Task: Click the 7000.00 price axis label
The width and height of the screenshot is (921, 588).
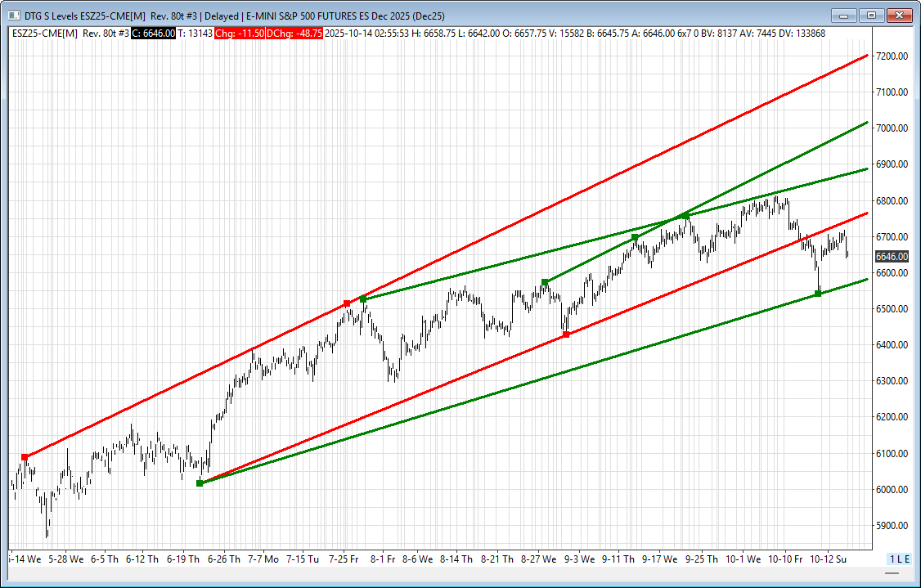Action: [x=892, y=128]
